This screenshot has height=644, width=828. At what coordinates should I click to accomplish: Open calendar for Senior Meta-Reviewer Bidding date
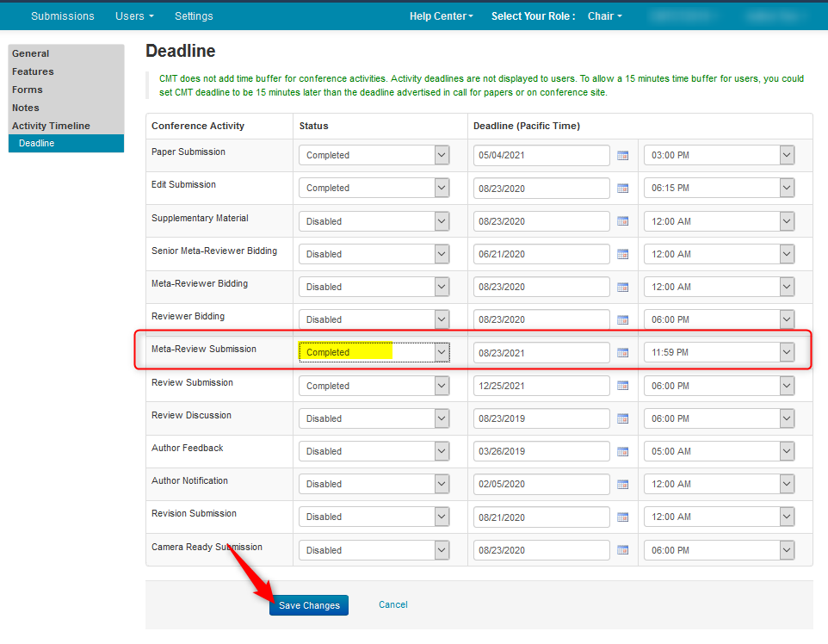[623, 254]
